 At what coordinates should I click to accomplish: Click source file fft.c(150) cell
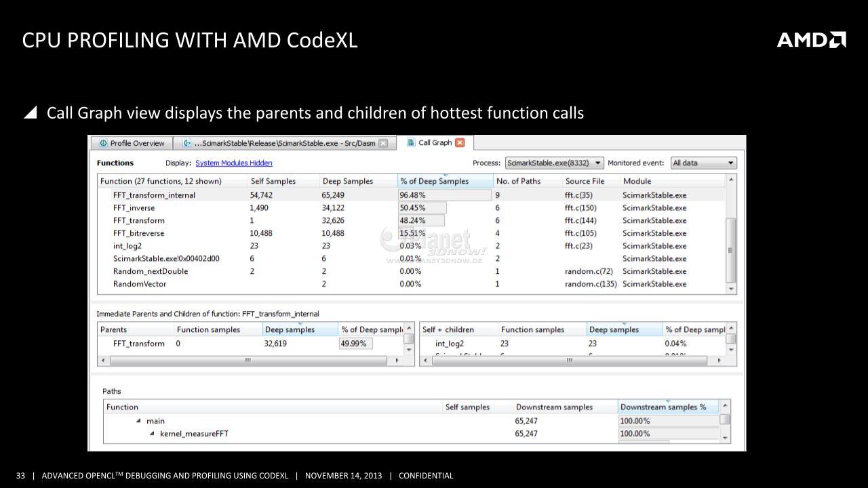(580, 208)
